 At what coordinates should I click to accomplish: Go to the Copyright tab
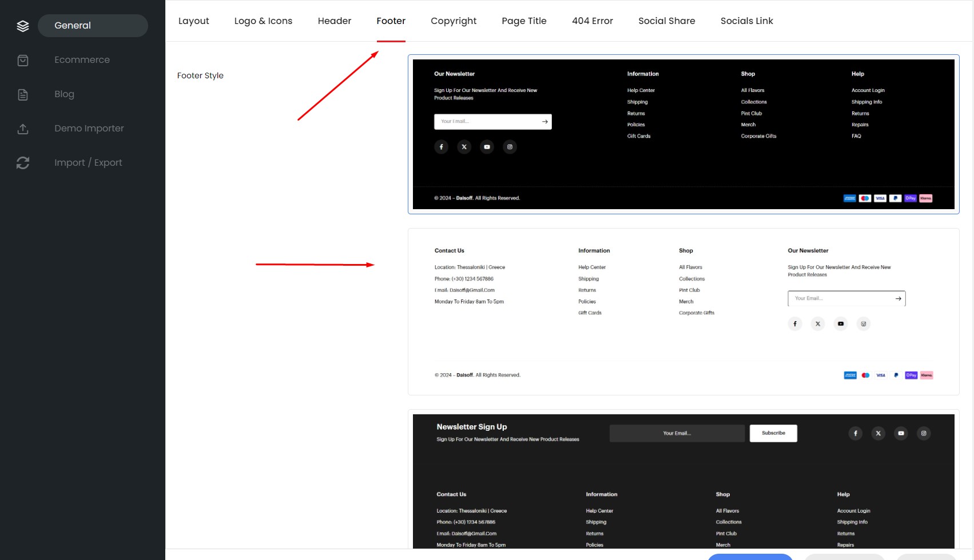click(x=453, y=21)
